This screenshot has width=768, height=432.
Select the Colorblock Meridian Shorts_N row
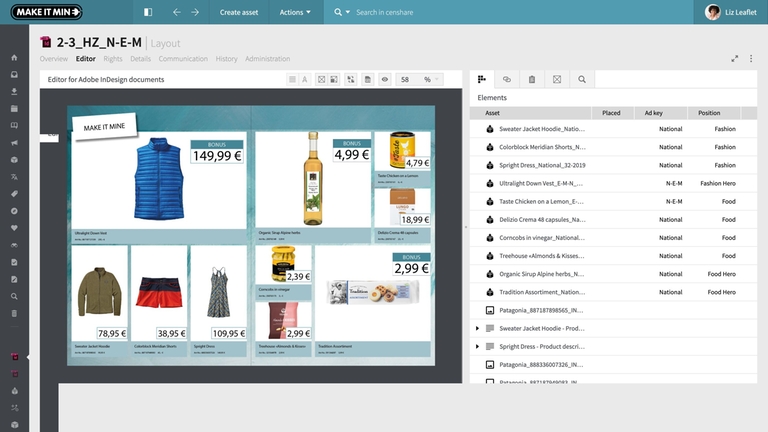tap(613, 147)
